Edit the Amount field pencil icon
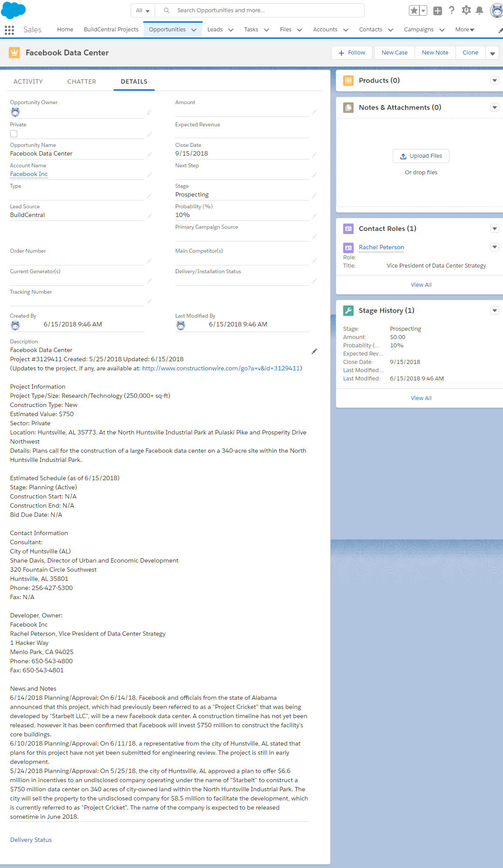The image size is (503, 868). (314, 112)
